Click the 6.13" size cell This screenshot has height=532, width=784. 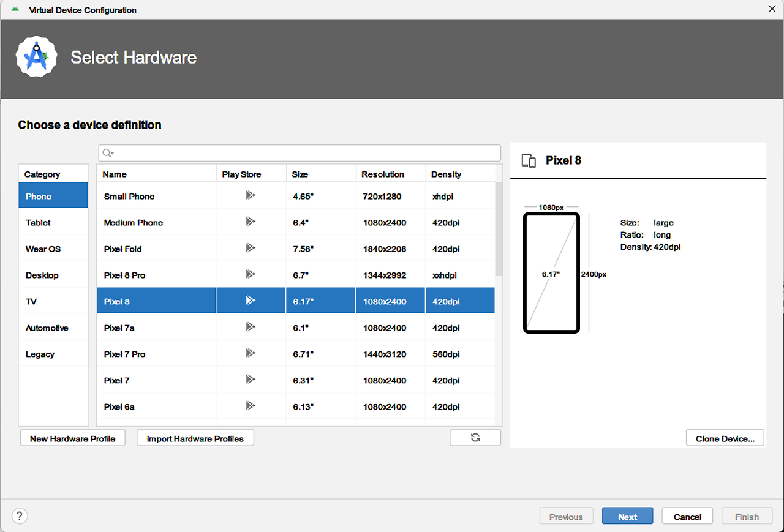(321, 406)
